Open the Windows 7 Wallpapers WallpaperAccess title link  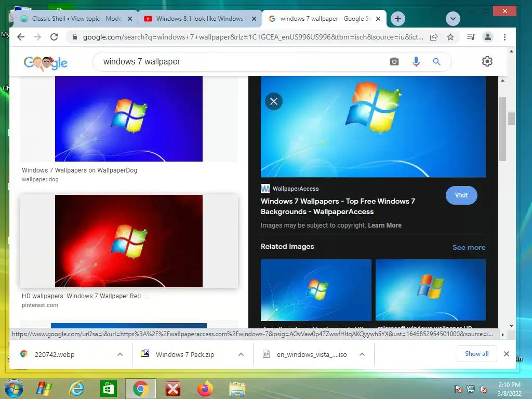pyautogui.click(x=338, y=206)
